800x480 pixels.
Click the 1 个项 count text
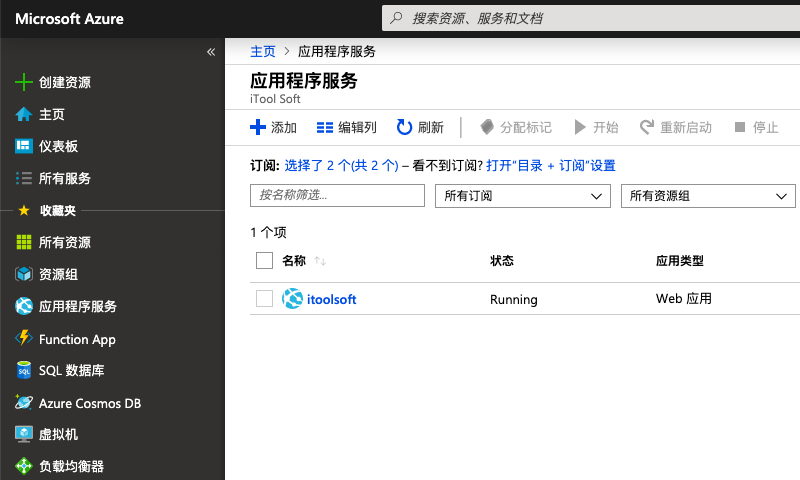268,233
